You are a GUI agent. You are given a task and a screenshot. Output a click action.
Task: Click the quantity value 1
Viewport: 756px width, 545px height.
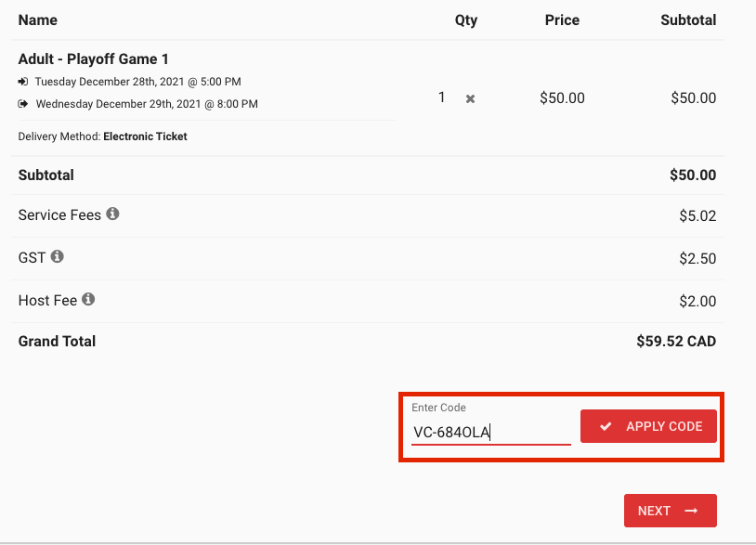[x=441, y=97]
